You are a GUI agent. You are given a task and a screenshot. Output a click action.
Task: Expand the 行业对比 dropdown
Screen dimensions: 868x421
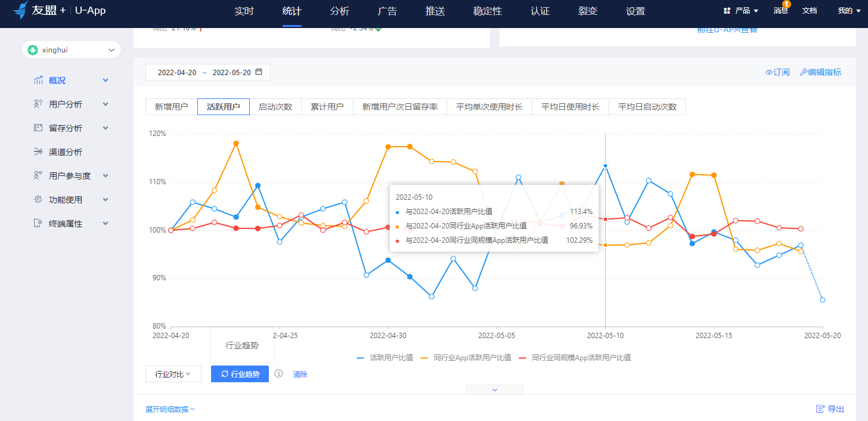click(173, 374)
